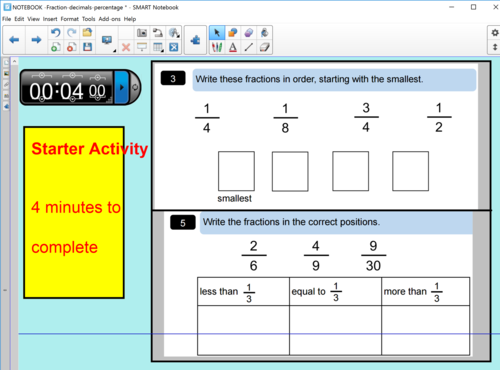Open the Format menu

tap(69, 19)
